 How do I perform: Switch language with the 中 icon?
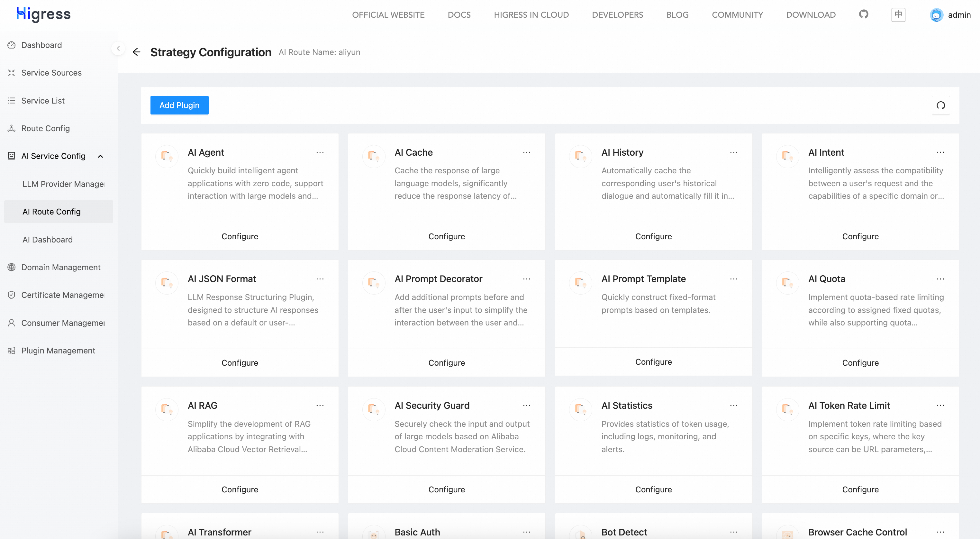pos(898,14)
